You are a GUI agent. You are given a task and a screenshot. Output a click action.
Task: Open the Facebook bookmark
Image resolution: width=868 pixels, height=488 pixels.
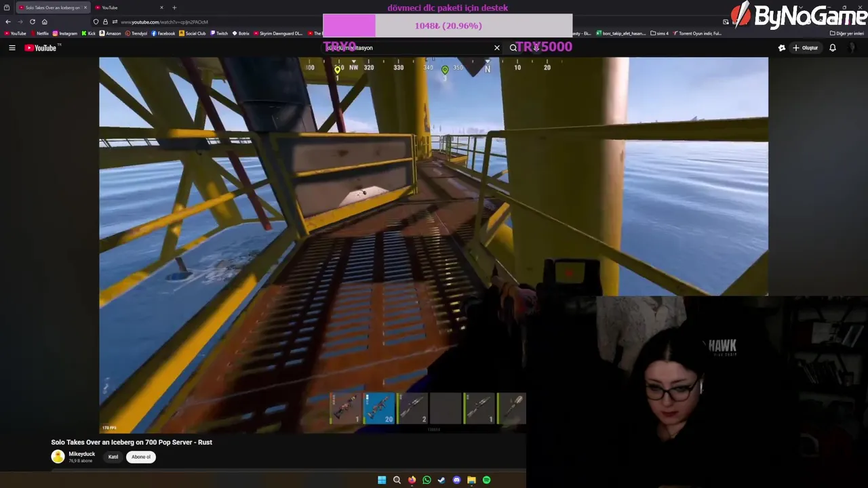(x=163, y=33)
